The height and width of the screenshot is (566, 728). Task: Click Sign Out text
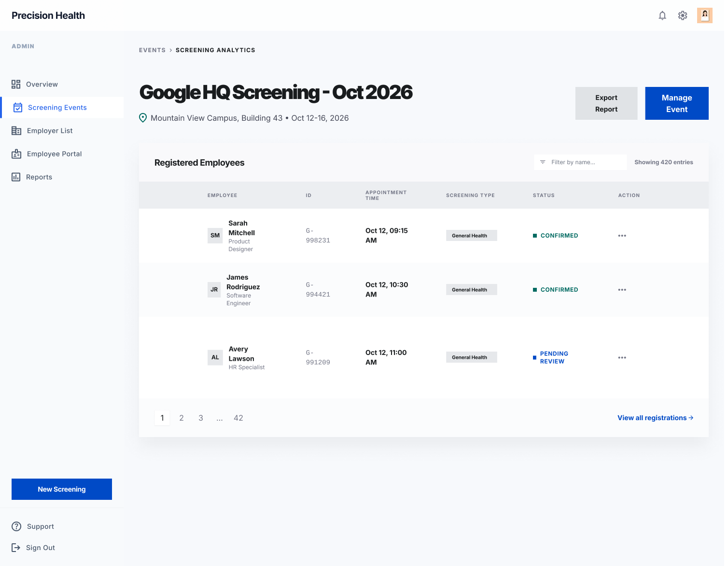(x=41, y=548)
